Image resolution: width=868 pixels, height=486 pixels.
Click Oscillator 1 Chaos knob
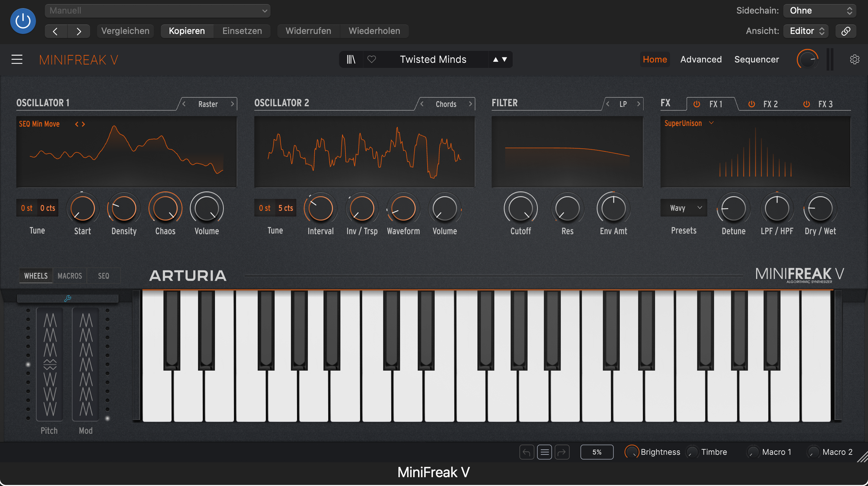click(165, 208)
